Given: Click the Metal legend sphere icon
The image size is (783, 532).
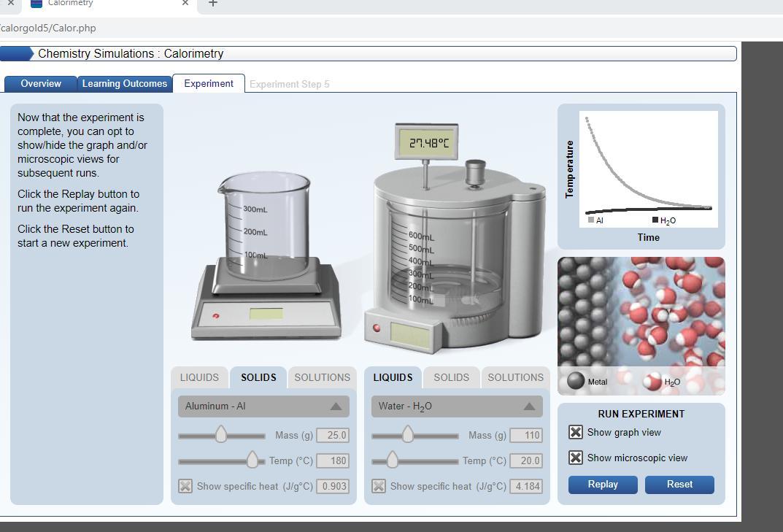Looking at the screenshot, I should (x=575, y=381).
